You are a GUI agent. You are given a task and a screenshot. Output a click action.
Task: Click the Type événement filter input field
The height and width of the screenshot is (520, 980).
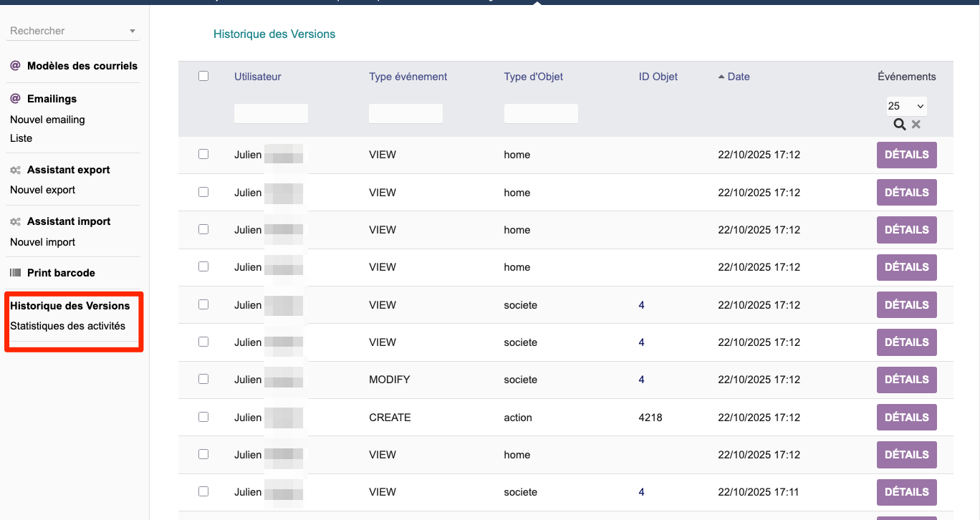(405, 113)
